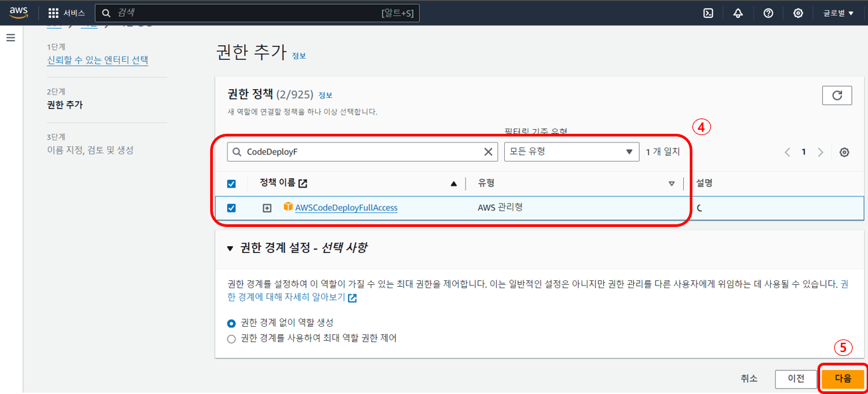Click the 취소 button
Screen dimensions: 868x394
click(749, 379)
